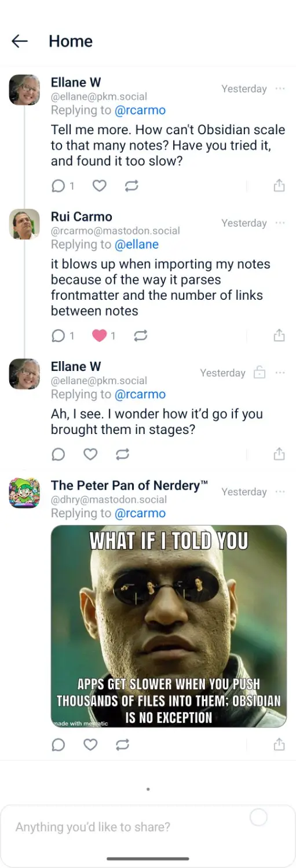Click the unlisted lock icon on Ellane's post
296x868 pixels.
point(260,373)
